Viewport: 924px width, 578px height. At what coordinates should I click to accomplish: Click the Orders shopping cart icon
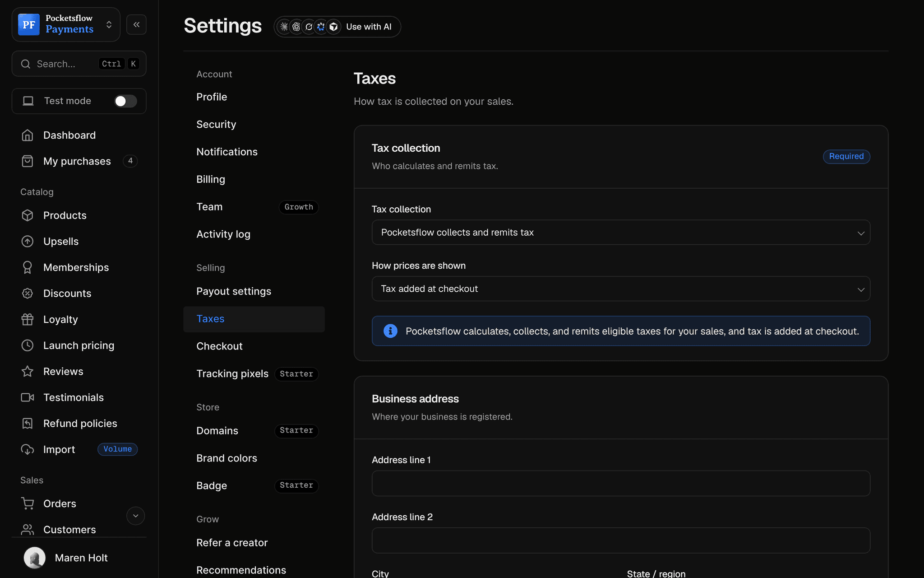pos(28,503)
